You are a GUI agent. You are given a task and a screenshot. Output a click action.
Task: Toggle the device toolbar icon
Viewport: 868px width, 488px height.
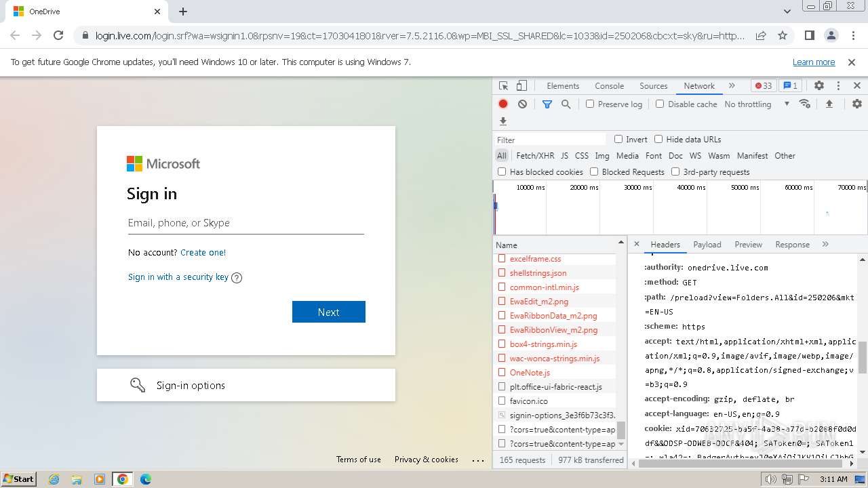[521, 86]
